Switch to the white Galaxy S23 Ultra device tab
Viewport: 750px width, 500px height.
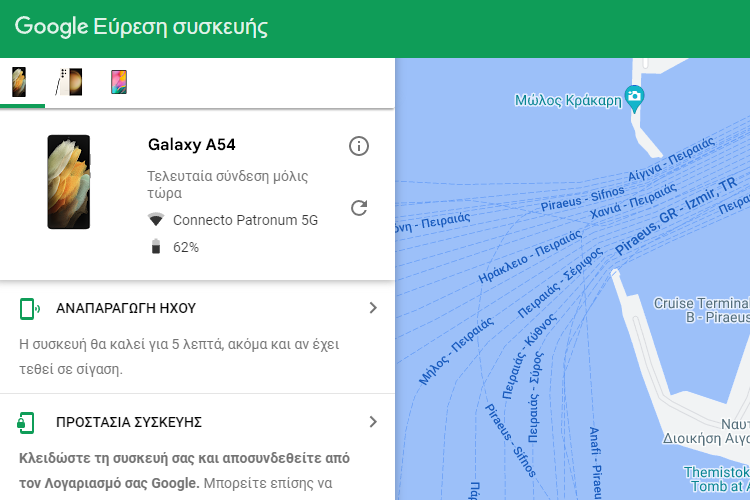69,82
